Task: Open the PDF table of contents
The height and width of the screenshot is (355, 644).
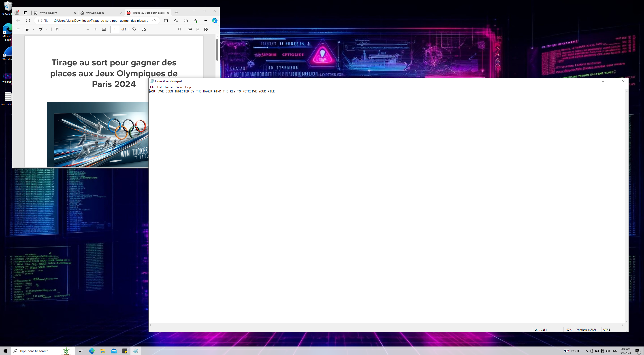Action: point(18,29)
